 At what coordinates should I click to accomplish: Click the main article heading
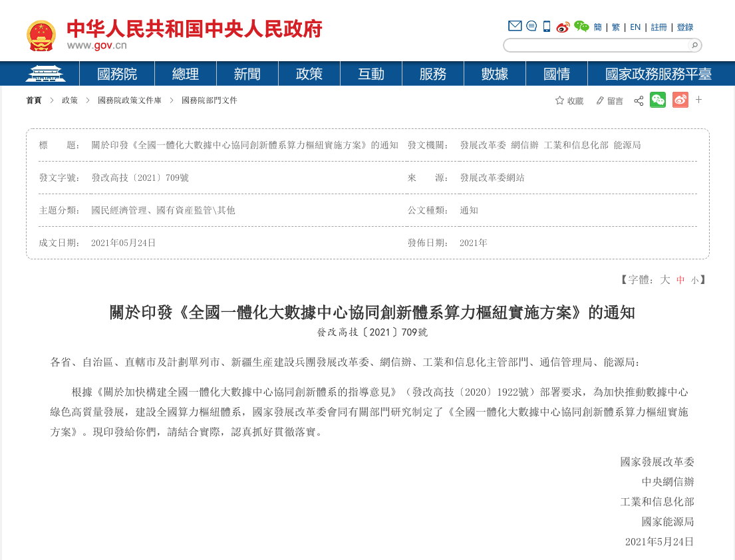click(x=372, y=312)
